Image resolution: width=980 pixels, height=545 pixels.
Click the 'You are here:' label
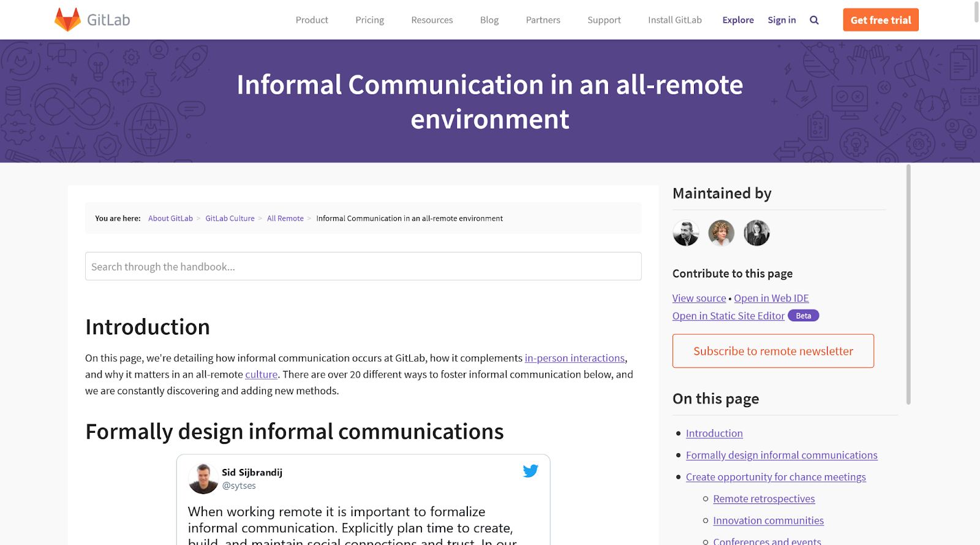(x=118, y=218)
